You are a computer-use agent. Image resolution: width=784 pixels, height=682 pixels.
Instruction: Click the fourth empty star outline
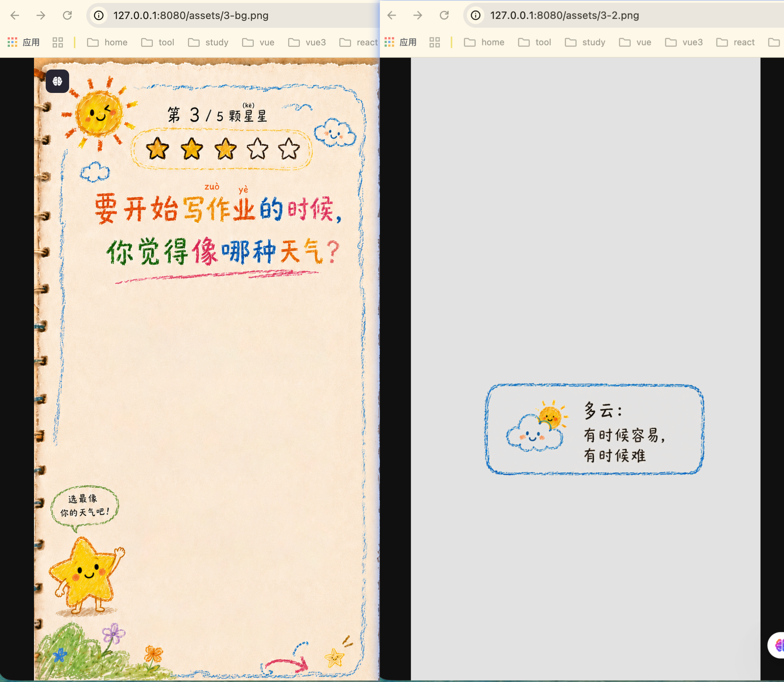click(257, 149)
